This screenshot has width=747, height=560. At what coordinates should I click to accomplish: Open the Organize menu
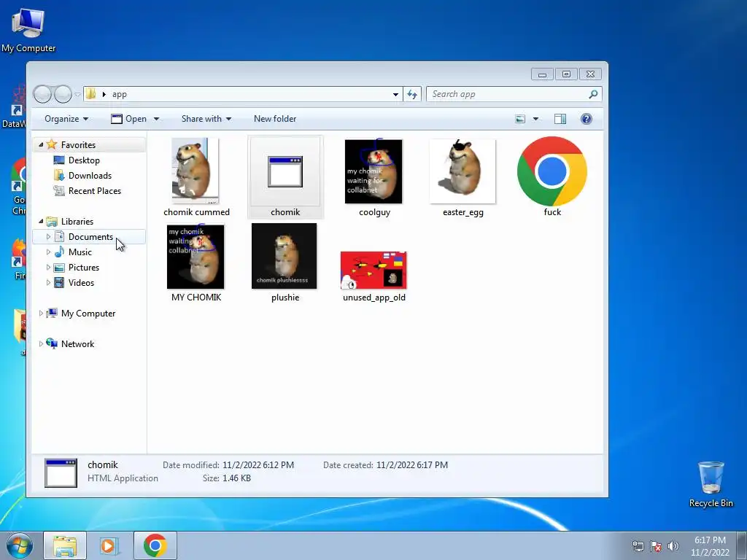tap(66, 119)
